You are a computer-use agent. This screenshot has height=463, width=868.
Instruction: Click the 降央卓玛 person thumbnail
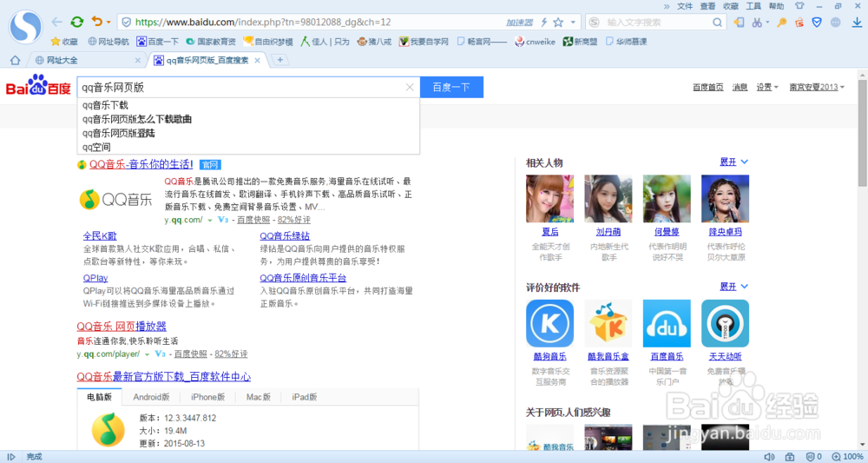(x=725, y=199)
